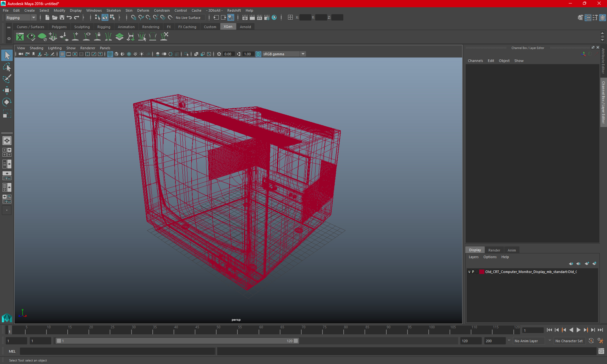Activate the Rotate tool in toolbox
The width and height of the screenshot is (607, 364).
tap(7, 102)
